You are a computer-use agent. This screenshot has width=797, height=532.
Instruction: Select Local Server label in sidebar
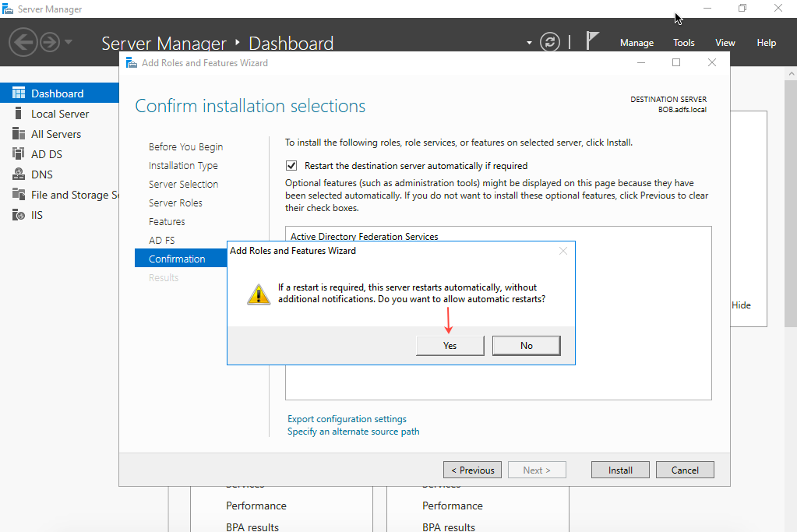[x=60, y=114]
